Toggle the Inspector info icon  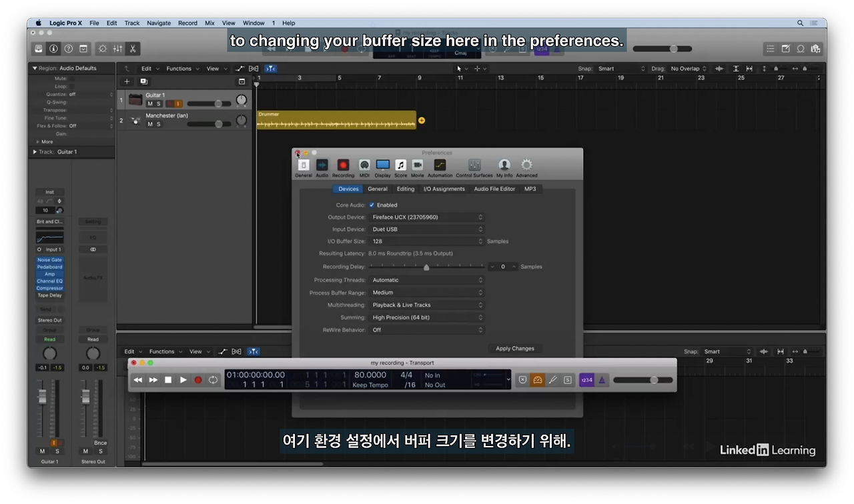click(53, 49)
